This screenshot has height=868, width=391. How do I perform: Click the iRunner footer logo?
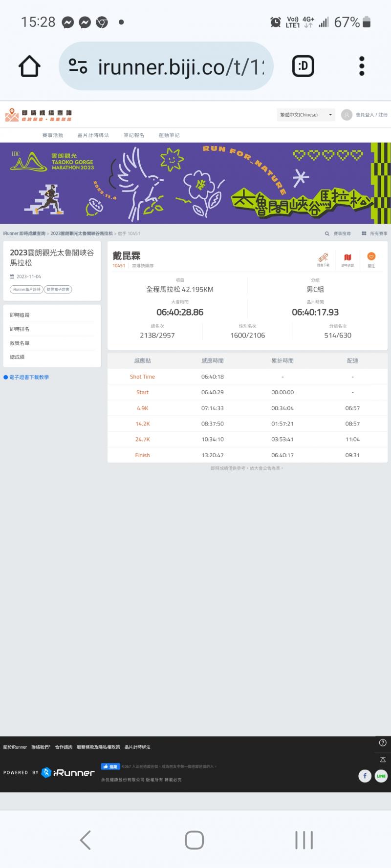(68, 772)
